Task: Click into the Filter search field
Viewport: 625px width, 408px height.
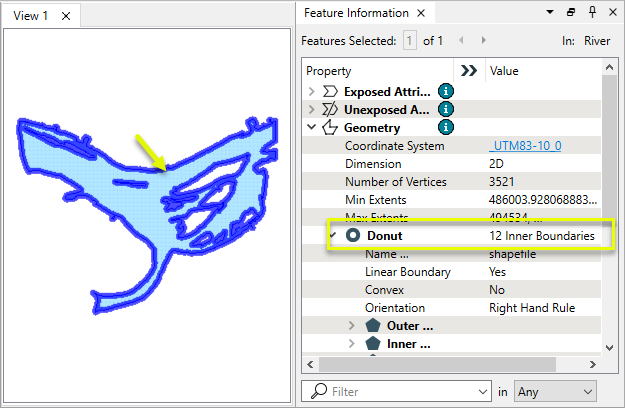Action: point(400,392)
